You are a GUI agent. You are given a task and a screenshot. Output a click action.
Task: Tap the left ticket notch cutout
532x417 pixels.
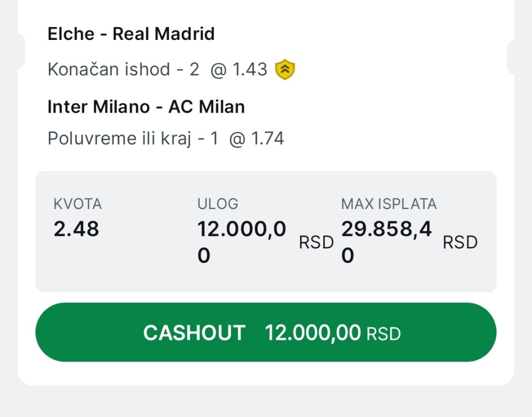21,51
